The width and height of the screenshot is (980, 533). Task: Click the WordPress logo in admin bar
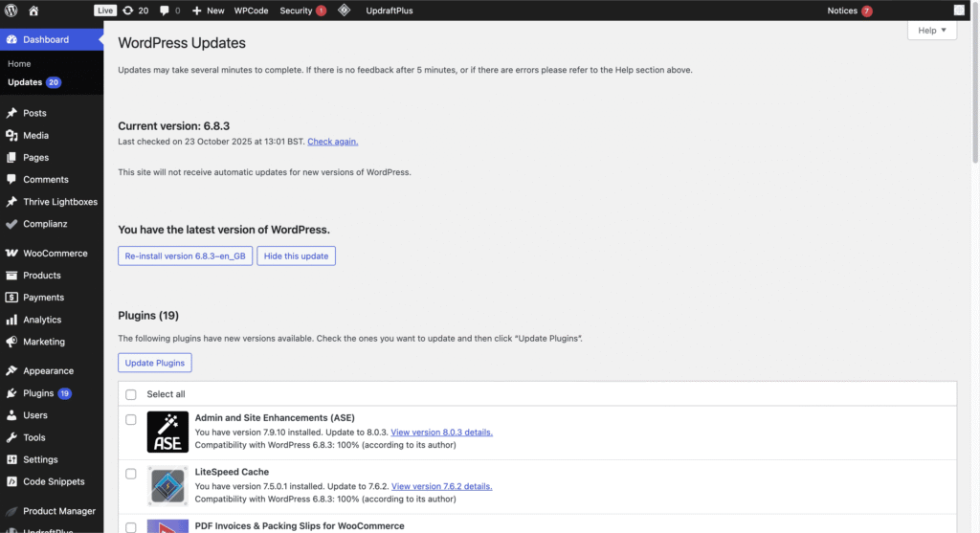(11, 11)
